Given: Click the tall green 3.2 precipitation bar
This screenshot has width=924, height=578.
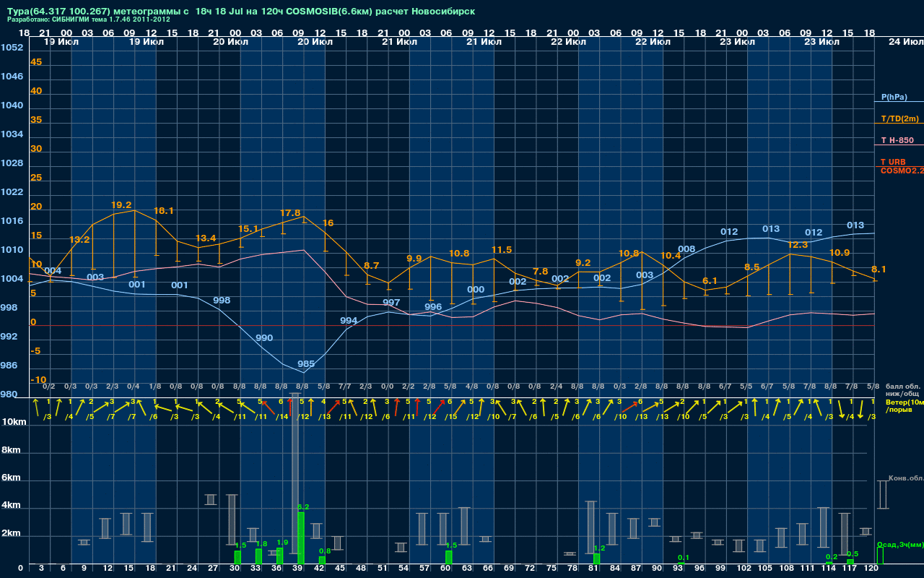Looking at the screenshot, I should point(300,539).
